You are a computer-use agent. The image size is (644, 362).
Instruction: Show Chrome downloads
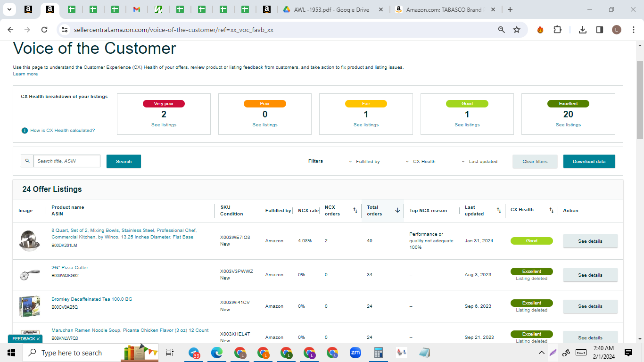tap(583, 30)
